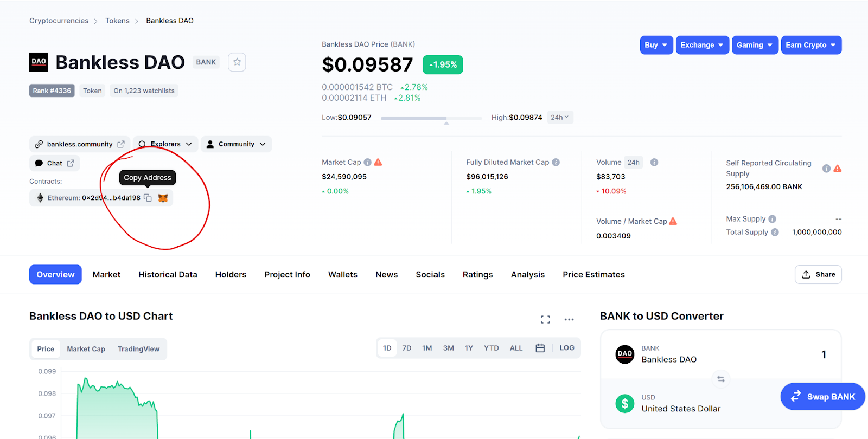Click the USD dollar icon in converter
868x439 pixels.
(x=625, y=403)
